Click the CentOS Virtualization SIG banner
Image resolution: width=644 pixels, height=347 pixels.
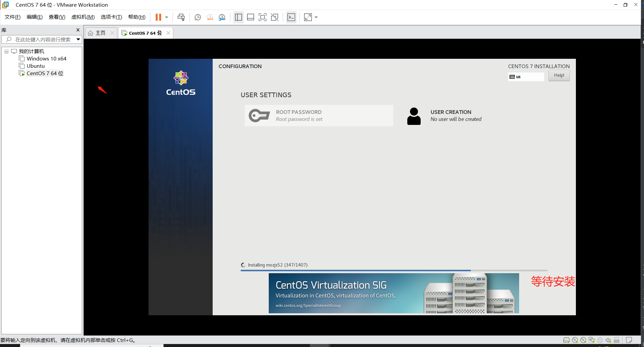(x=394, y=293)
